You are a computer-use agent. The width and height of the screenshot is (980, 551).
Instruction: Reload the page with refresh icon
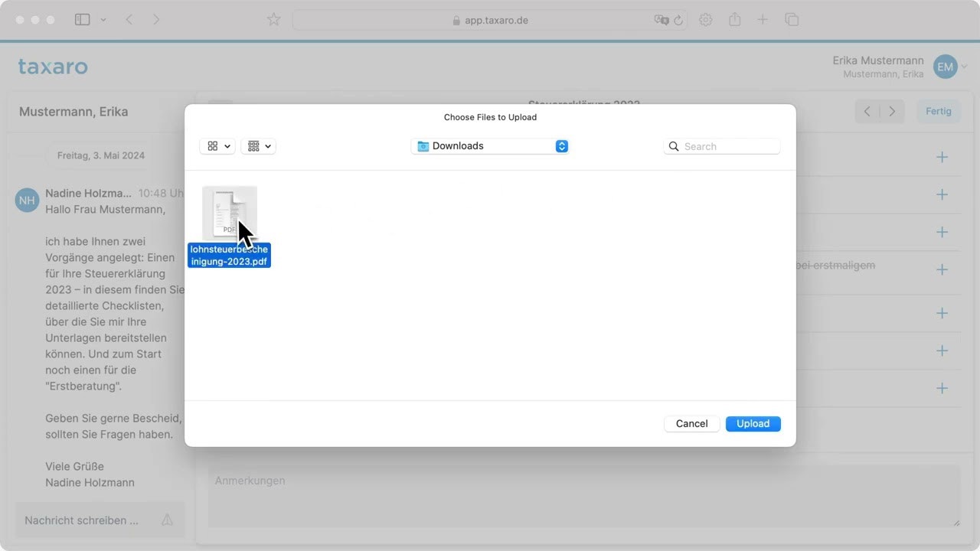[x=678, y=21]
